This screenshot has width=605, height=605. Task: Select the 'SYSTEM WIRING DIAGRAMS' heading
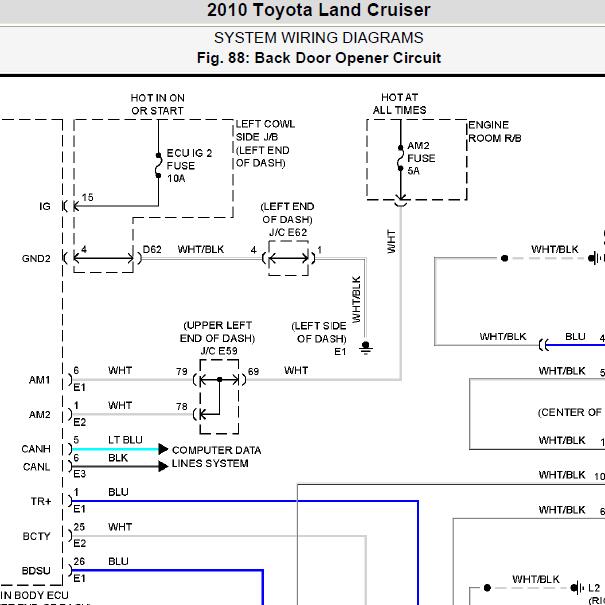318,38
